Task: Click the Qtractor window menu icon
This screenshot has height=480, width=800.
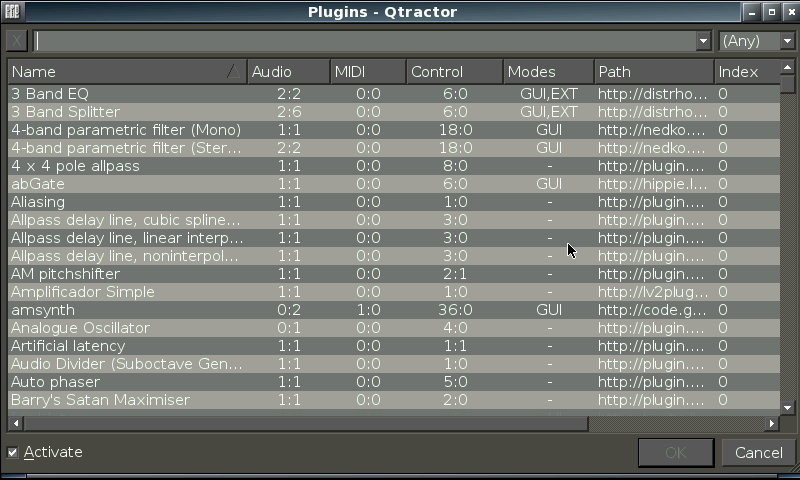Action: coord(12,11)
